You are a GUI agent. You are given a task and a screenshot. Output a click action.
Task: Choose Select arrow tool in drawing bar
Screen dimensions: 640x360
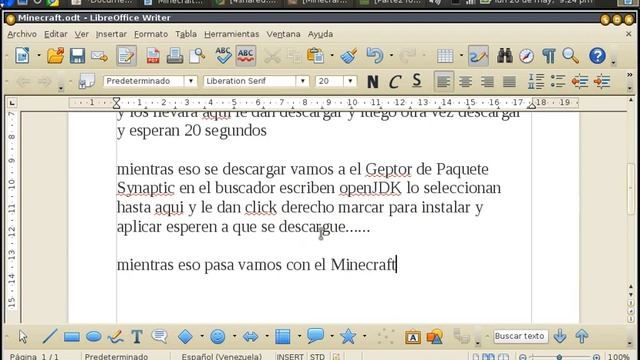[23, 337]
